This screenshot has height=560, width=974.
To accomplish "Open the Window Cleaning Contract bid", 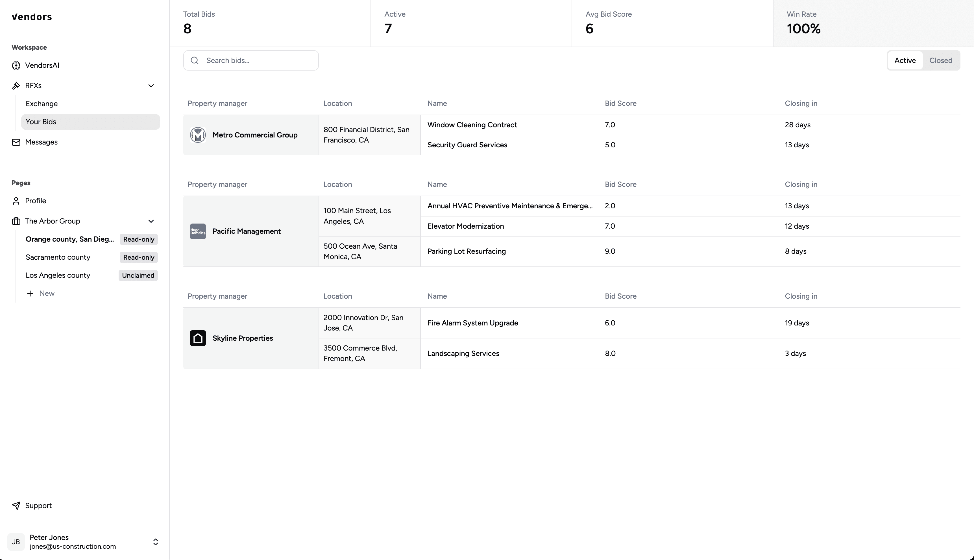I will tap(472, 125).
